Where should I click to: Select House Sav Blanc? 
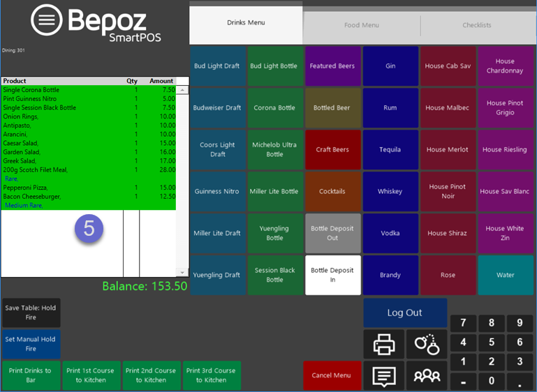click(x=506, y=192)
